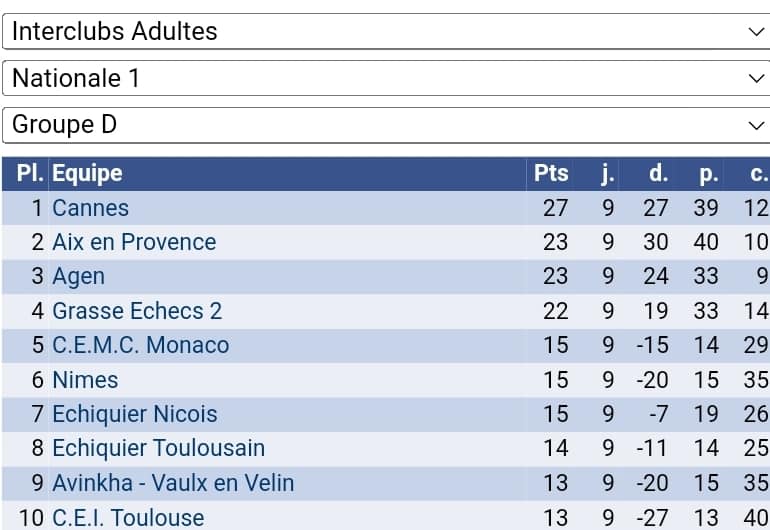The width and height of the screenshot is (770, 530).
Task: Click the c. column header
Action: click(x=758, y=173)
